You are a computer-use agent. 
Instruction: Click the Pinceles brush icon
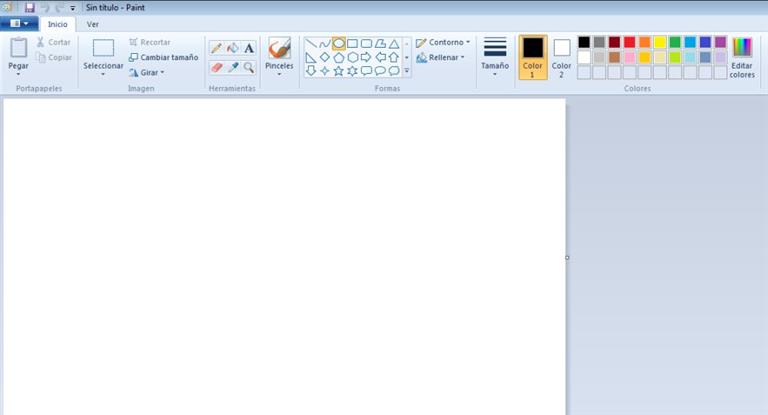click(x=279, y=48)
